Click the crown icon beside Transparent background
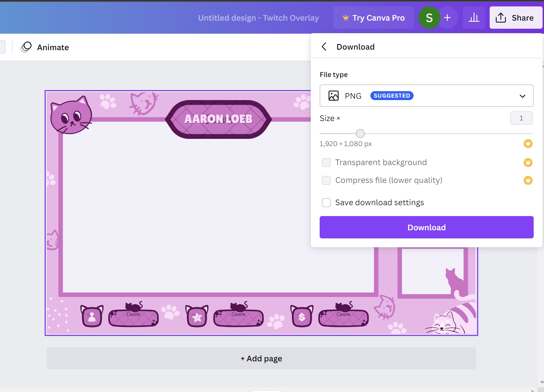The height and width of the screenshot is (392, 544). [x=528, y=163]
